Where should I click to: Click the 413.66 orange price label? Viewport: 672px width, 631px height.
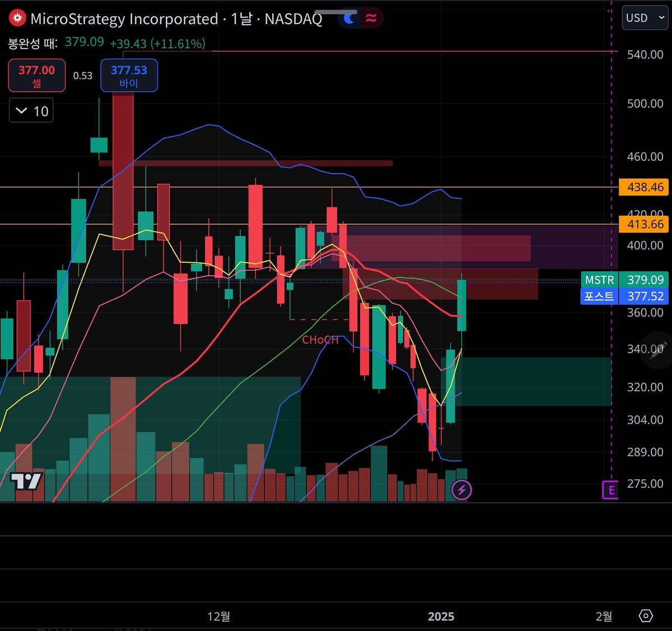(644, 224)
